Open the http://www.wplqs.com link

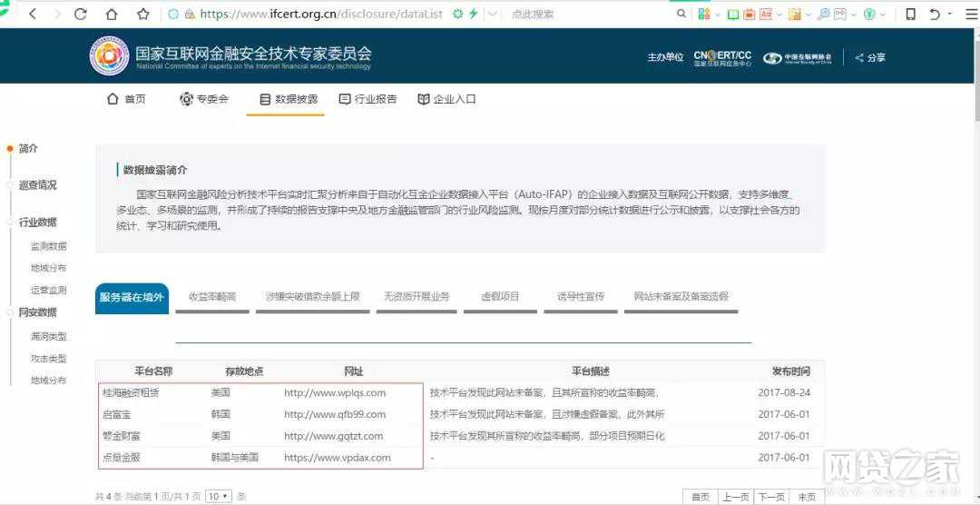pos(335,393)
